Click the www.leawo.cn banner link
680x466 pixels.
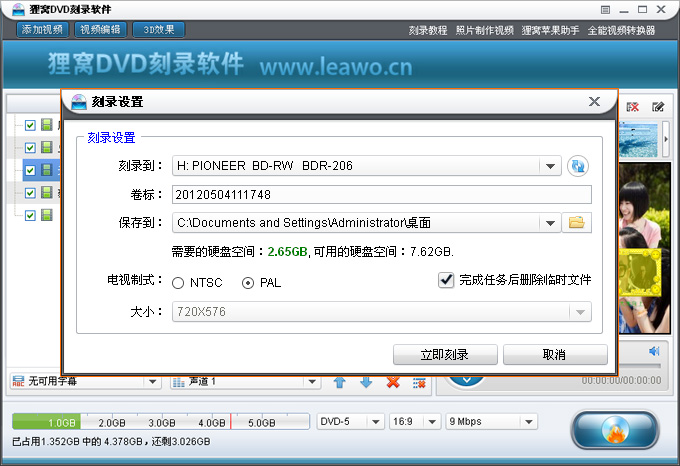(336, 67)
